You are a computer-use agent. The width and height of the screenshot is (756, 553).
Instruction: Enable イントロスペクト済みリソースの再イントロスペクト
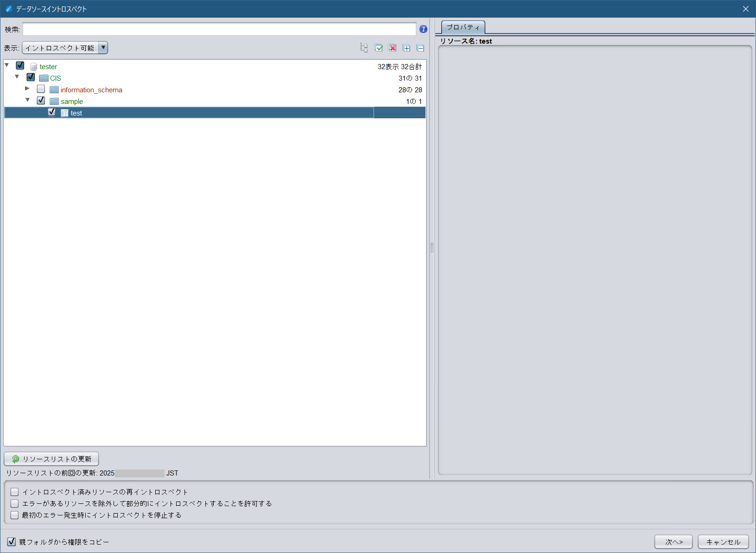[15, 492]
